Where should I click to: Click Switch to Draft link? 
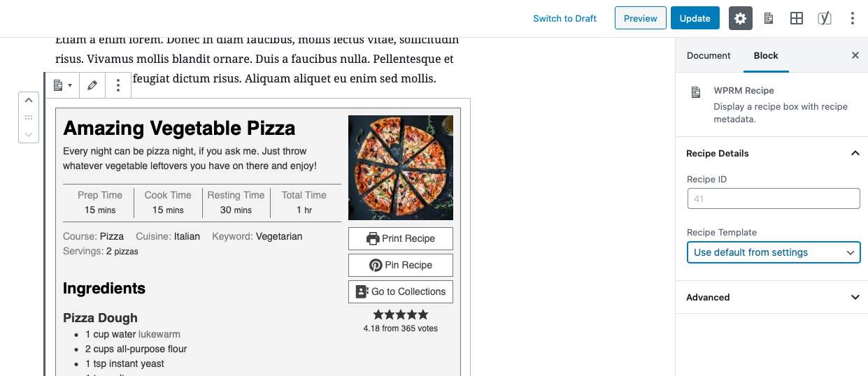(x=564, y=18)
